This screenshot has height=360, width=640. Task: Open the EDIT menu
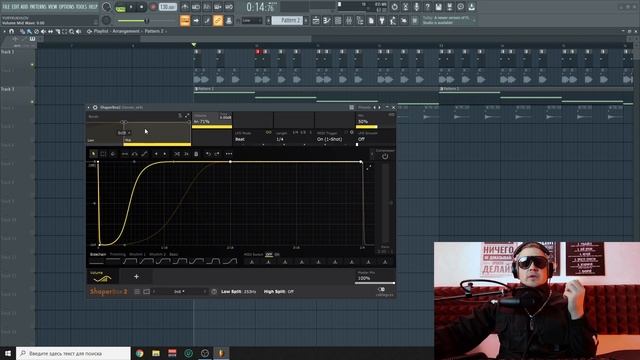(x=15, y=7)
